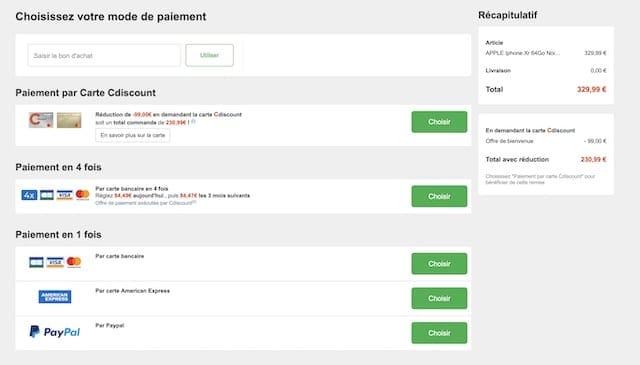Click the 'Choisissez votre mode de paiement' heading
Image resolution: width=640 pixels, height=365 pixels.
tap(111, 17)
